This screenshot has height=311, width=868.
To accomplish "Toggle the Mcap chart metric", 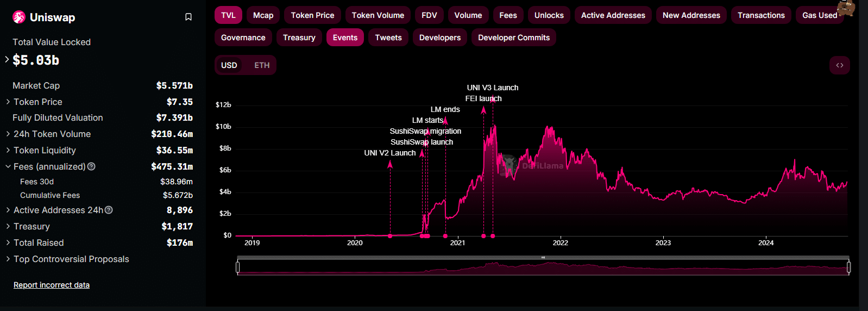I will (x=263, y=15).
